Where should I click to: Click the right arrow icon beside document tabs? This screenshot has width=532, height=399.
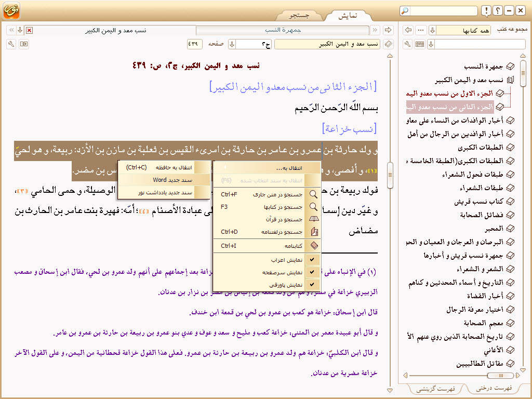[x=388, y=30]
